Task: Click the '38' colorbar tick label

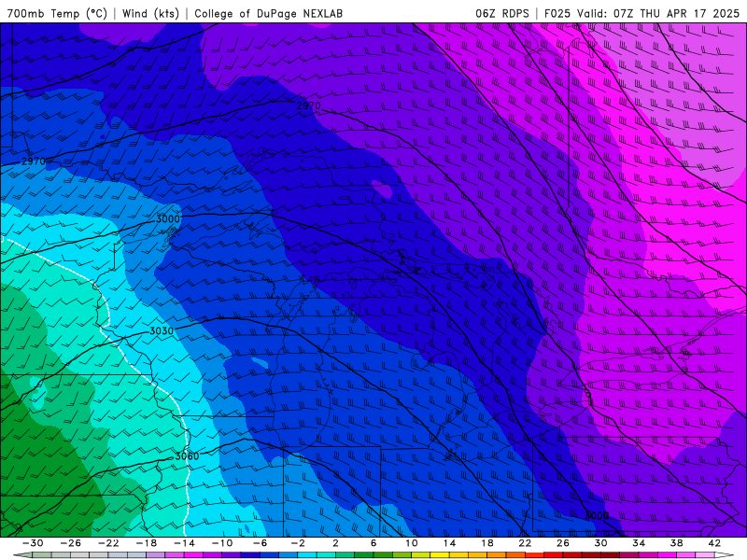Action: coord(676,543)
